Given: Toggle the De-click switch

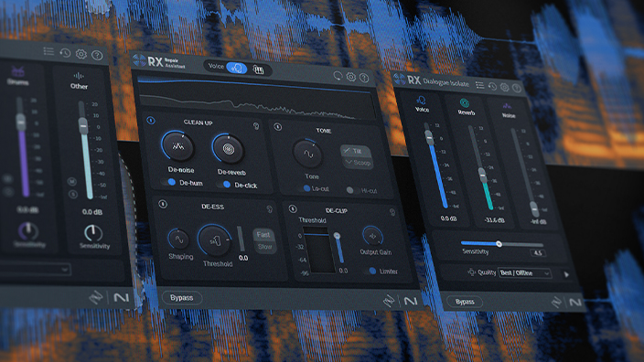Looking at the screenshot, I should tap(225, 185).
